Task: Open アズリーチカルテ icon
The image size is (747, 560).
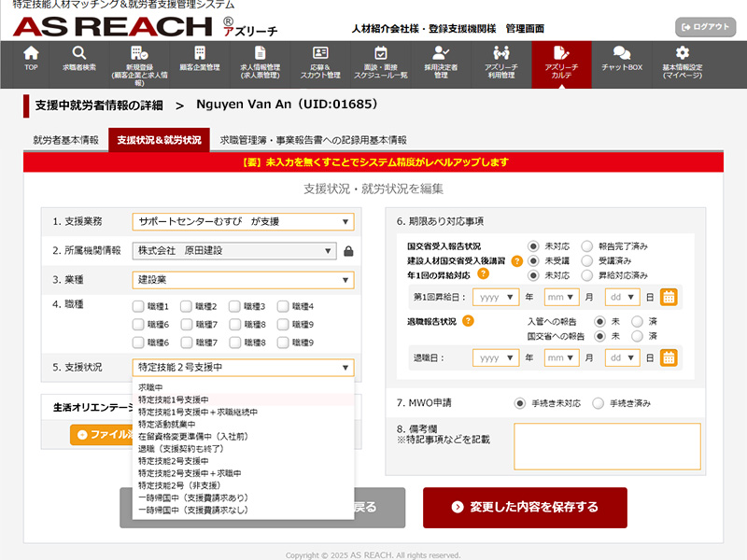Action: [x=561, y=52]
